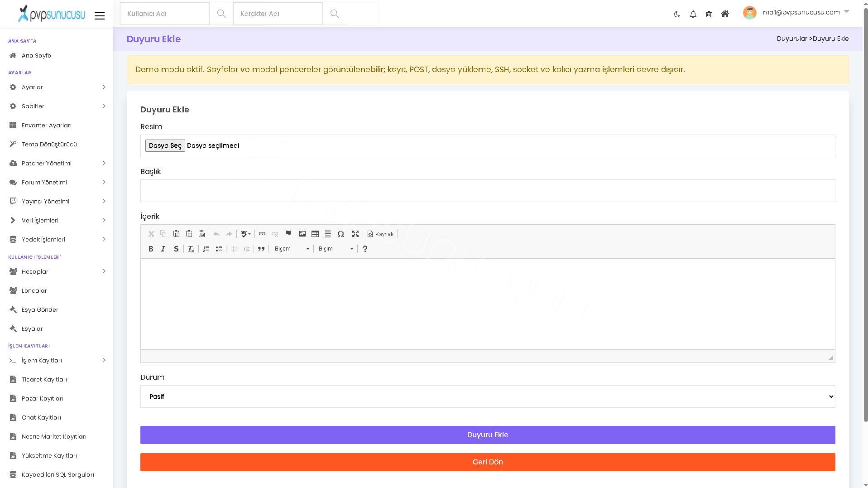Insert a link in the editor
This screenshot has width=868, height=488.
(262, 234)
